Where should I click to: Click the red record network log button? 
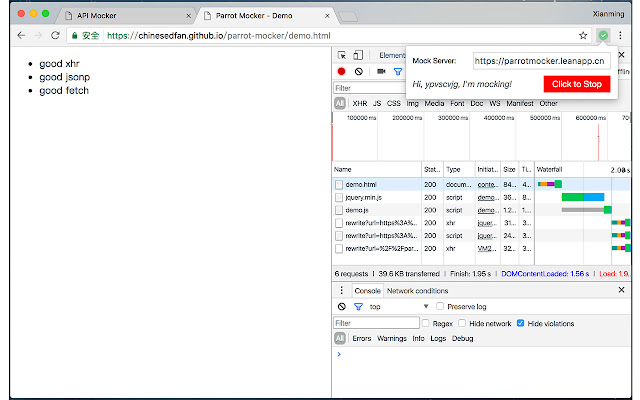342,71
